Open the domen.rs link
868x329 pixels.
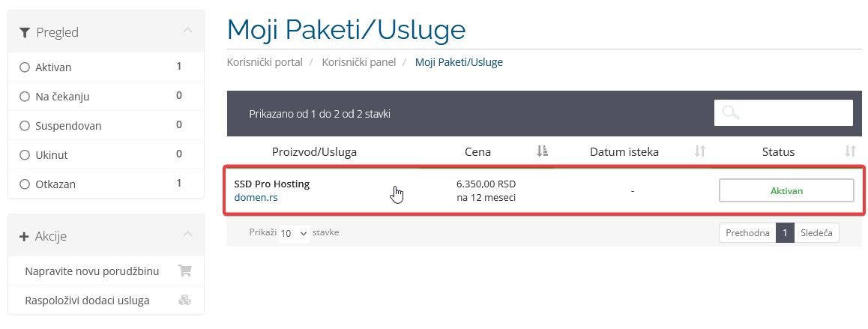tap(256, 197)
